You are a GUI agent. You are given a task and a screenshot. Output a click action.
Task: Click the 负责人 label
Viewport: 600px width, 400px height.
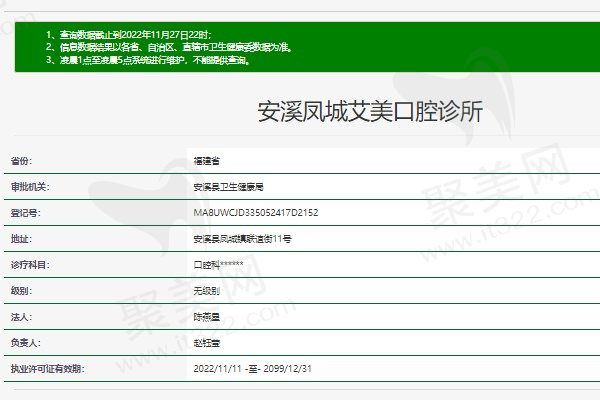pos(26,343)
